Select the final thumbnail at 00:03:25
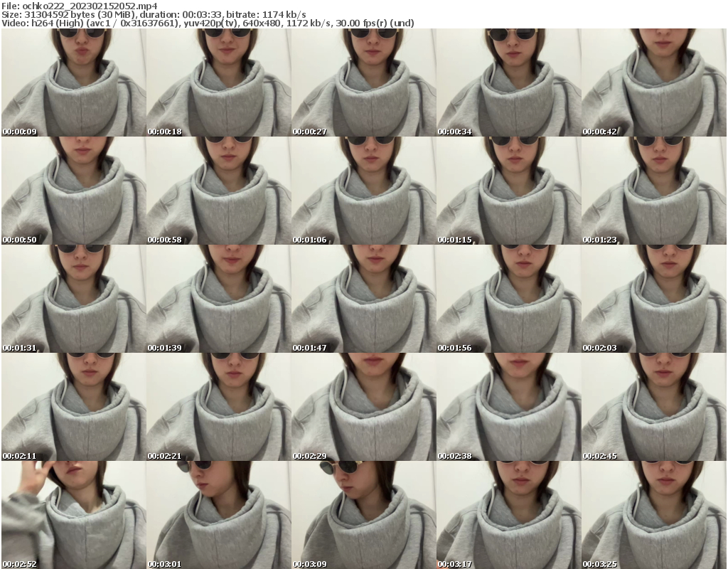The width and height of the screenshot is (728, 569). coord(655,514)
